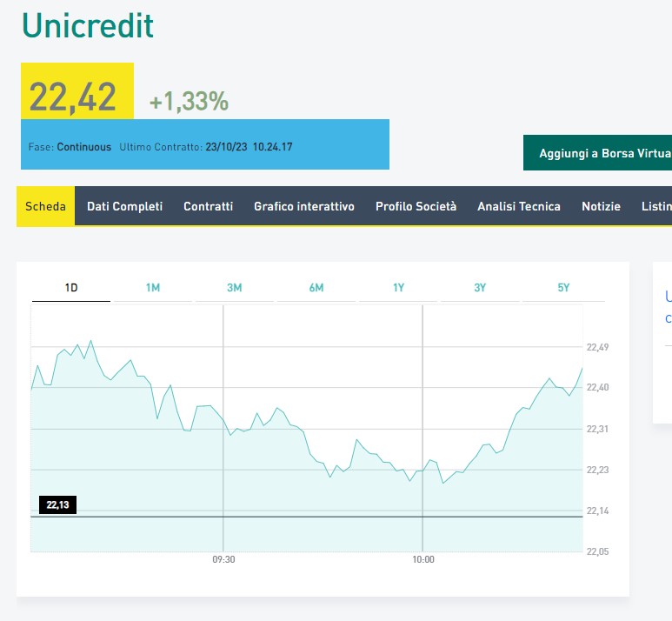Select the 1Y chart range
Image resolution: width=672 pixels, height=621 pixels.
pos(398,288)
